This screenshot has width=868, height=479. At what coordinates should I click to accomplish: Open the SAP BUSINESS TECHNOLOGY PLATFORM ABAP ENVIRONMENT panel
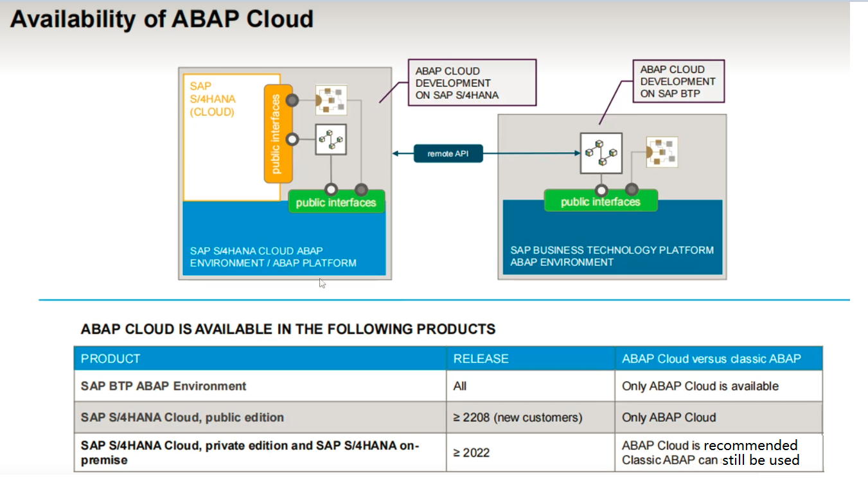pos(612,256)
